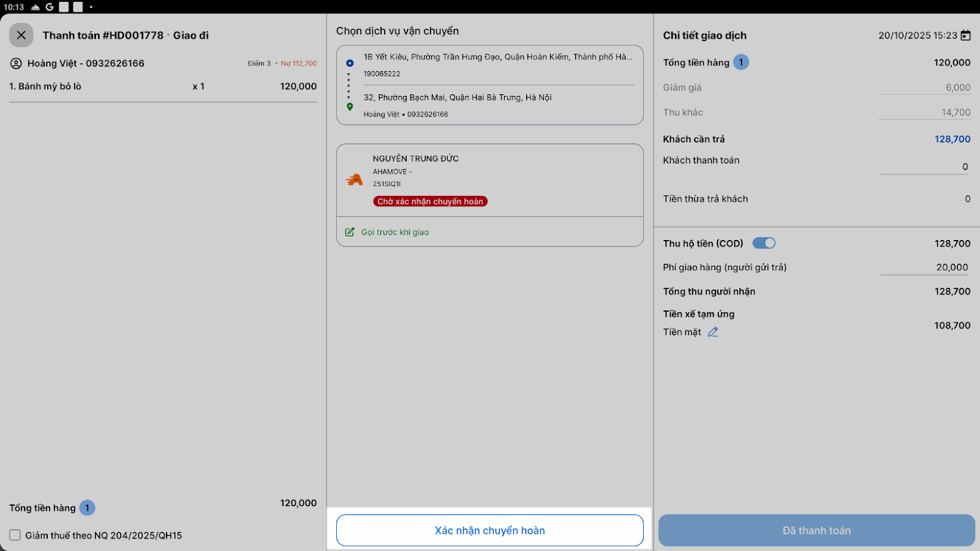Enter amount in Khách thanh toán field
Screen dimensions: 980x551
[925, 167]
